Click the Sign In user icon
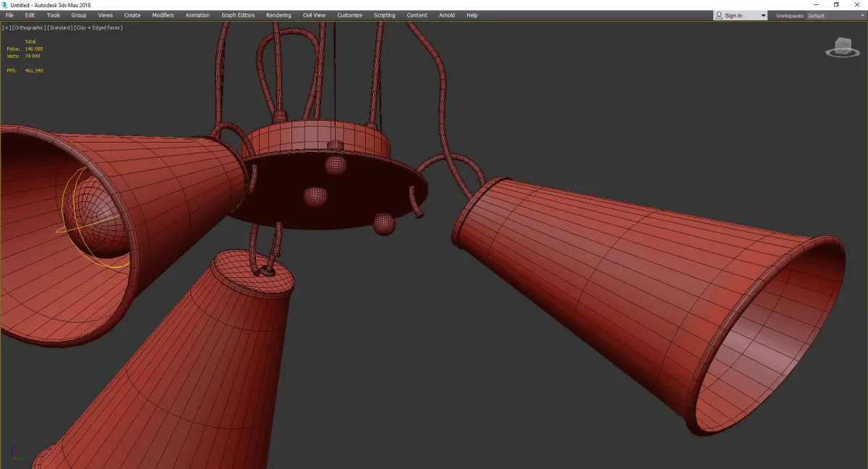Image resolution: width=868 pixels, height=469 pixels. pos(719,15)
